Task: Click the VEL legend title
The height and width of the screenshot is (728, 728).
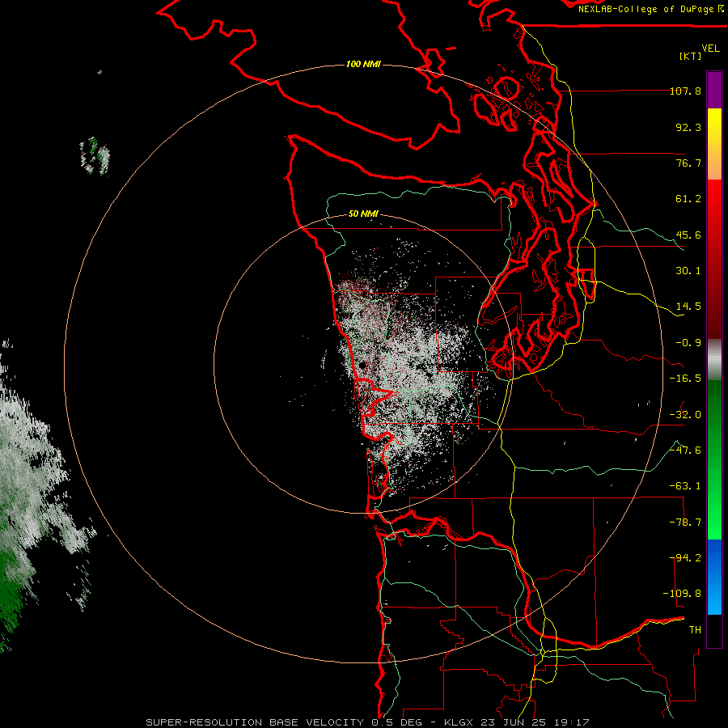Action: [710, 49]
